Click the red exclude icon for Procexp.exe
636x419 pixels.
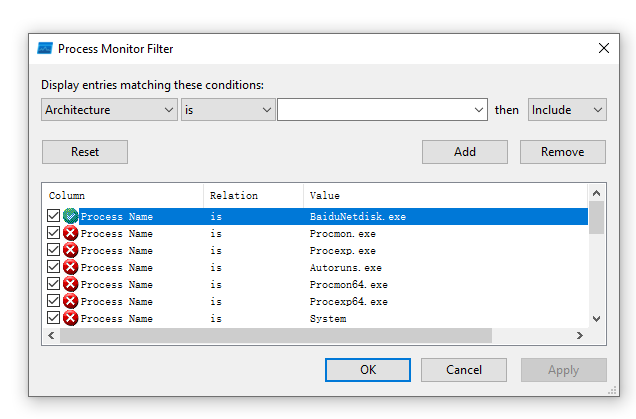71,250
